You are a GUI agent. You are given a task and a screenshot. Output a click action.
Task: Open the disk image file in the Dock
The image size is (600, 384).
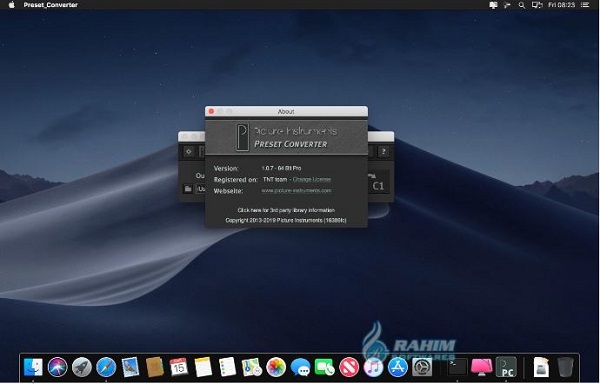[541, 367]
